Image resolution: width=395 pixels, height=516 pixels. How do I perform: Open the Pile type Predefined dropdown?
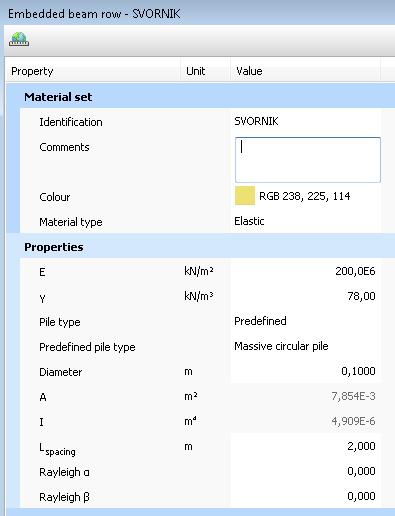(x=305, y=321)
